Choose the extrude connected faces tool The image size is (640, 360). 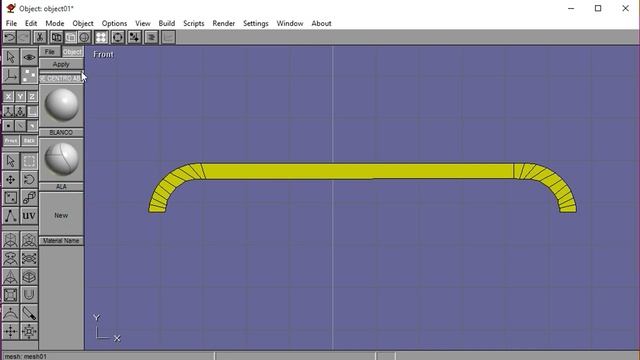(x=29, y=240)
